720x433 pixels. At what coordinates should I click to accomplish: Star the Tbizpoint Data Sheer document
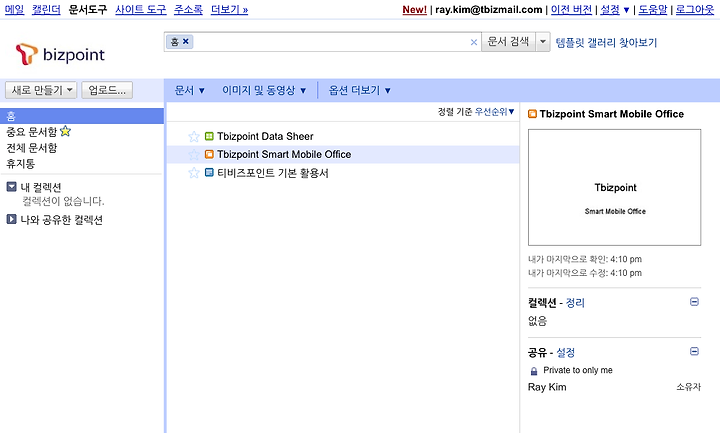point(194,136)
